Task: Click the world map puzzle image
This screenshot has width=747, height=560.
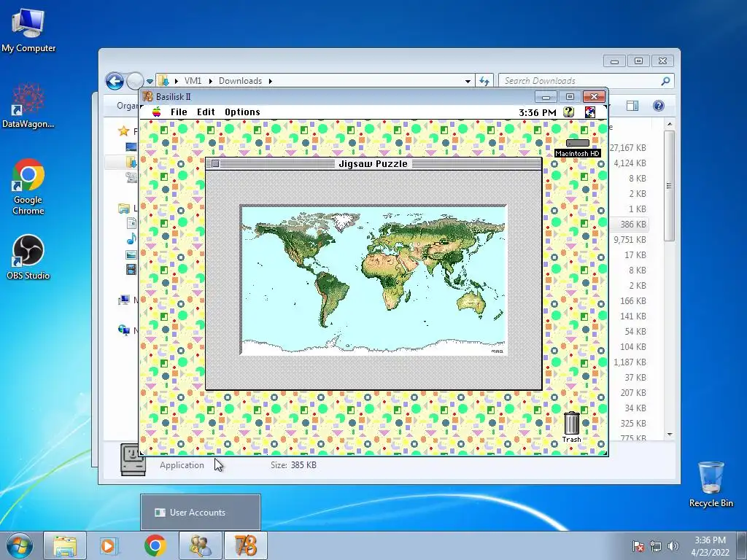Action: click(373, 280)
